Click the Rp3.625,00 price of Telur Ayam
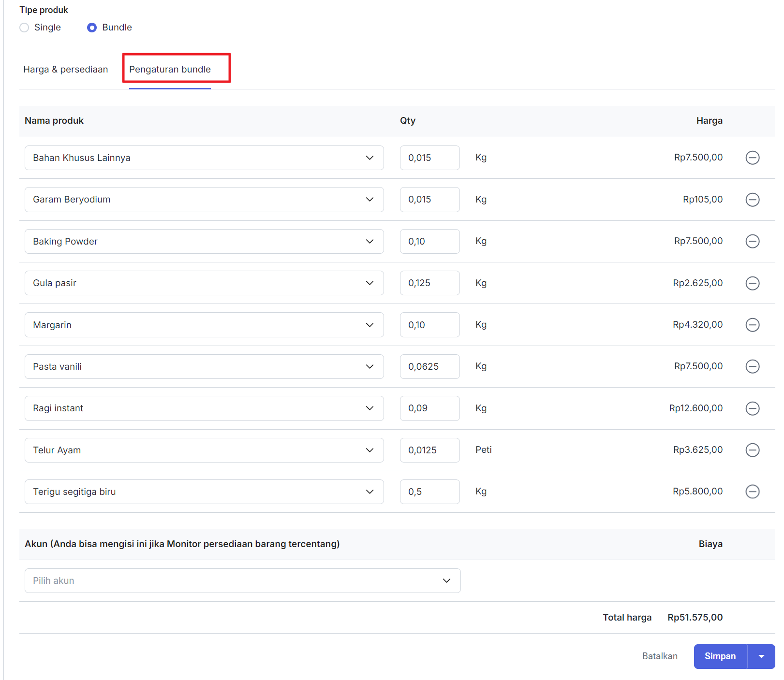The width and height of the screenshot is (784, 680). click(x=698, y=449)
